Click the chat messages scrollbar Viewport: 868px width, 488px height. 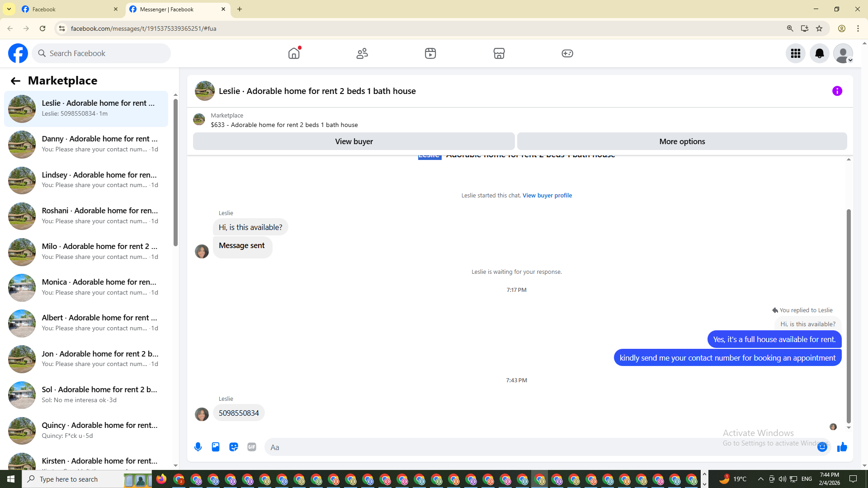[x=849, y=316]
